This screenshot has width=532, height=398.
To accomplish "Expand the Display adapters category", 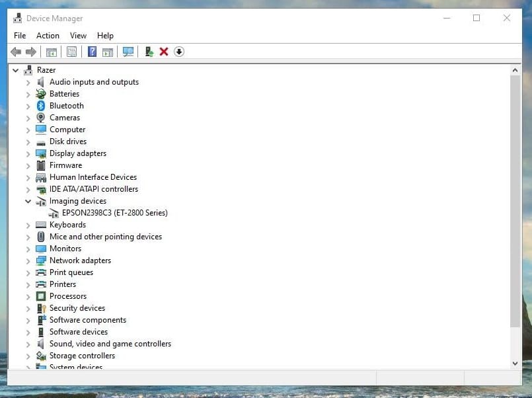I will pyautogui.click(x=28, y=153).
